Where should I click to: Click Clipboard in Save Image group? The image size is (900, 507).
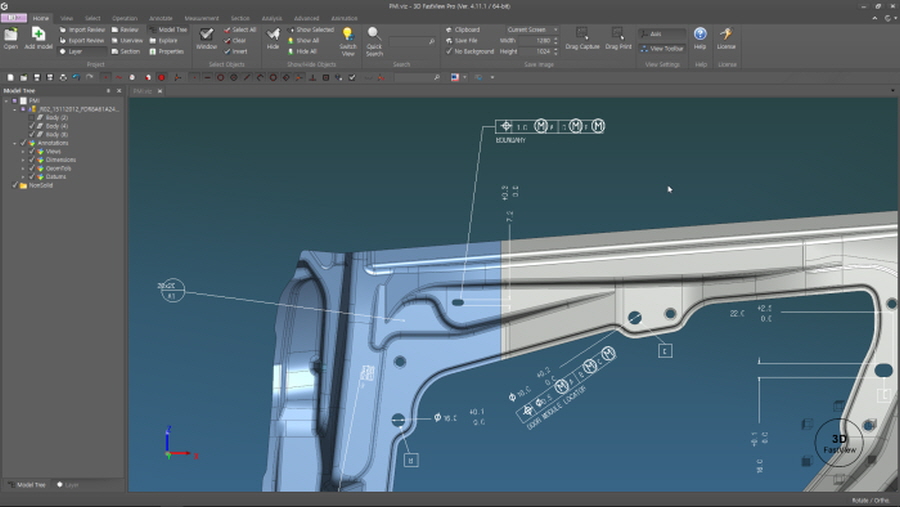(x=463, y=30)
